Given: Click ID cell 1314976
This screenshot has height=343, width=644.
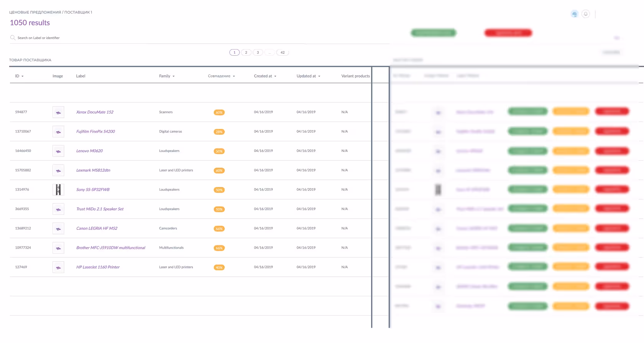Looking at the screenshot, I should (x=22, y=190).
